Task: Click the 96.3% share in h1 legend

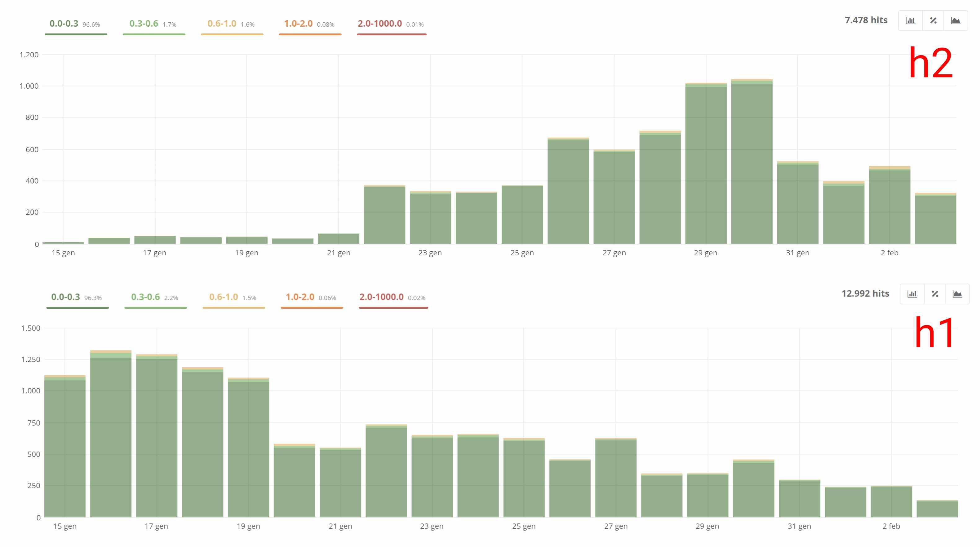Action: click(x=93, y=298)
